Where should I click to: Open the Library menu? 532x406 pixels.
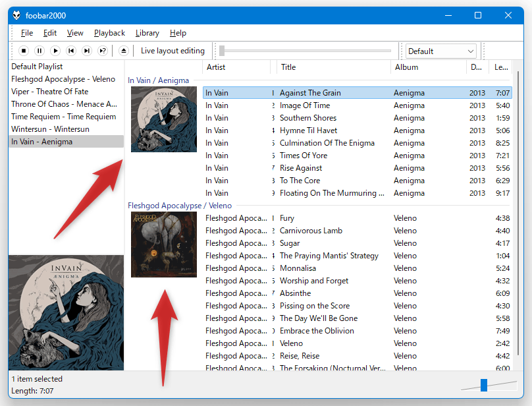147,33
